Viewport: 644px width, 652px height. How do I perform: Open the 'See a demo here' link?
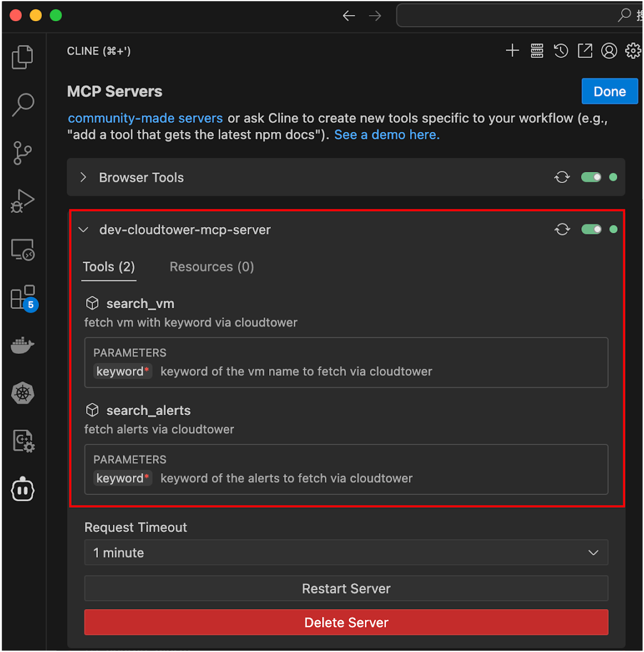point(387,135)
